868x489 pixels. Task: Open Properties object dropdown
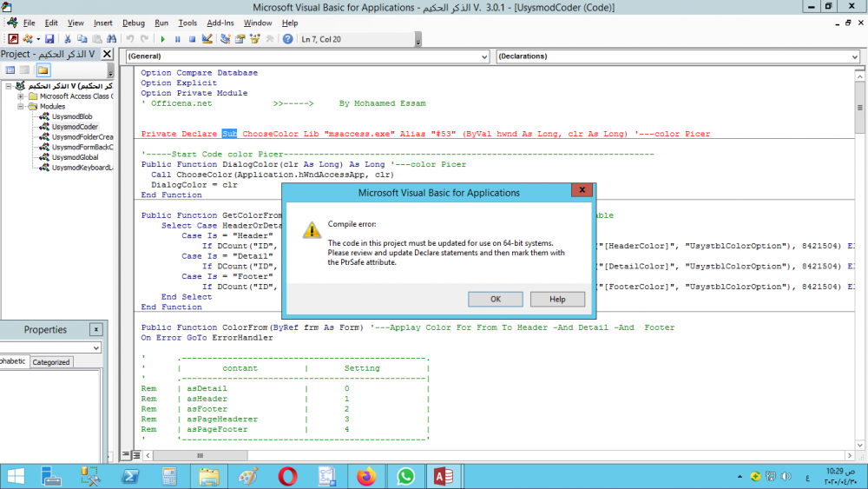(x=96, y=347)
